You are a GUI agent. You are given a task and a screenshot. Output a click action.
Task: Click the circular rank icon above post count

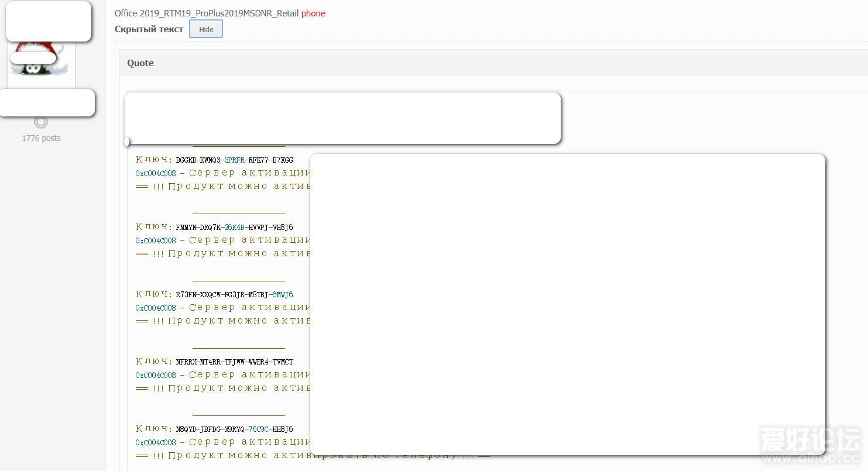click(x=41, y=122)
